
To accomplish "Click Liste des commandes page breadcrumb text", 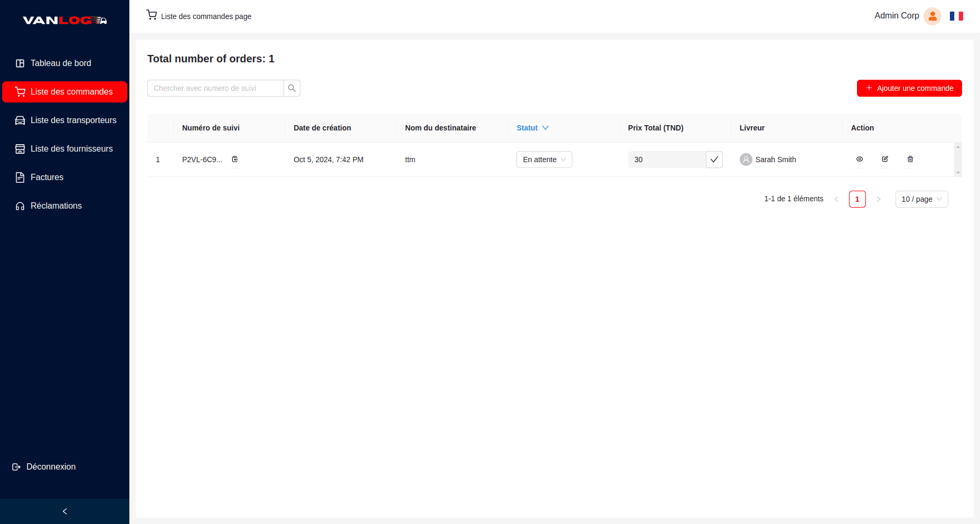I will [206, 16].
